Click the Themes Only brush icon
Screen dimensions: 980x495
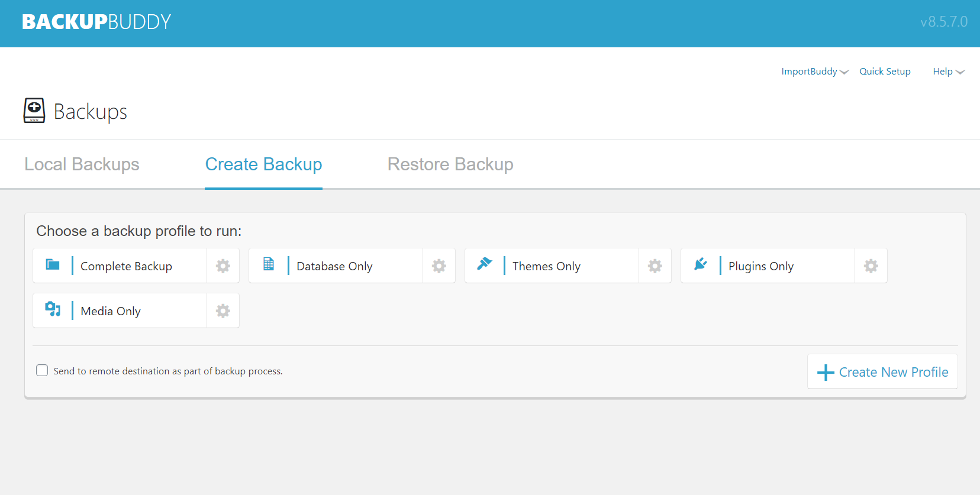tap(485, 264)
